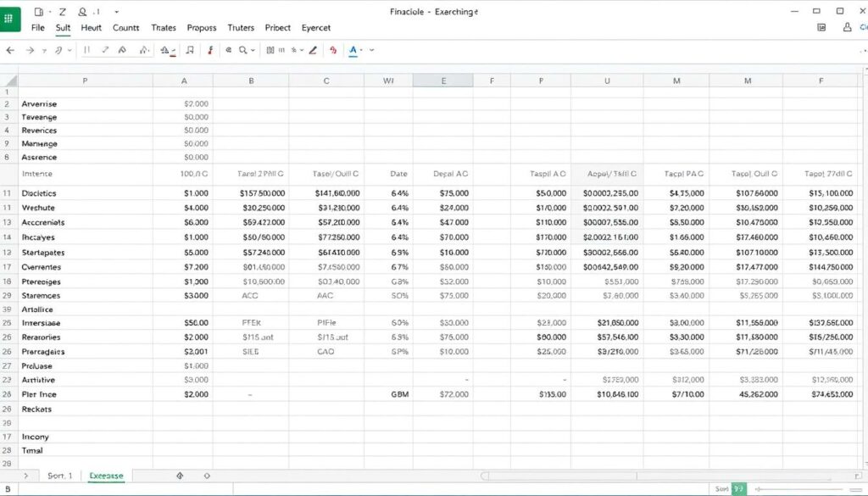Click the columns layout toolbar icon
868x496 pixels.
pos(270,50)
